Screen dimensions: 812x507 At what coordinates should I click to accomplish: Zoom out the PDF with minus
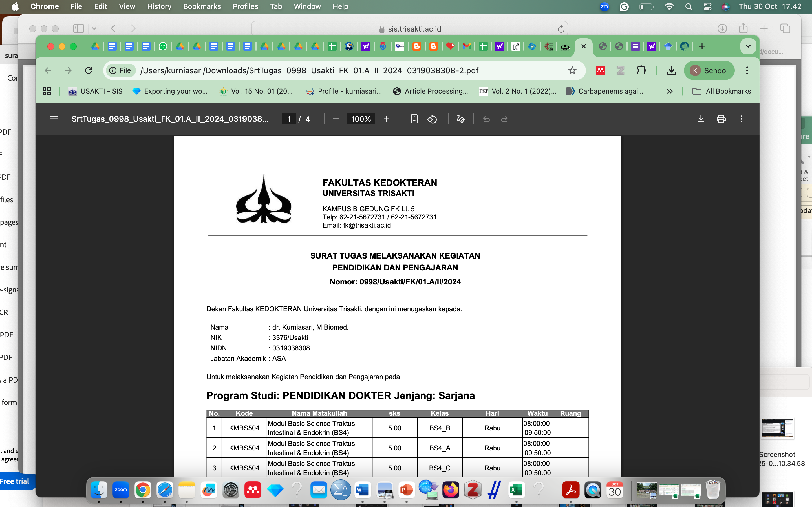336,119
